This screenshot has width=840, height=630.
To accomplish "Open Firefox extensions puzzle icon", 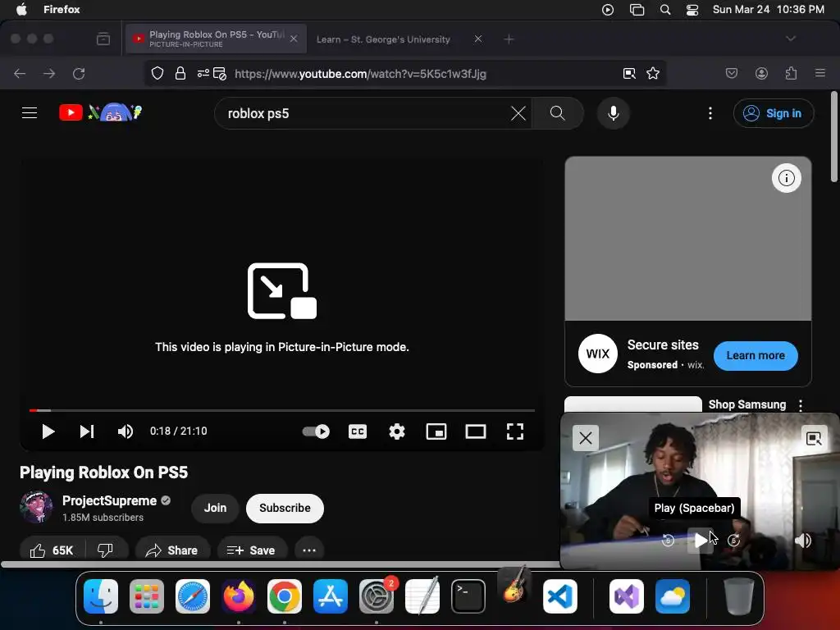I will (x=792, y=73).
